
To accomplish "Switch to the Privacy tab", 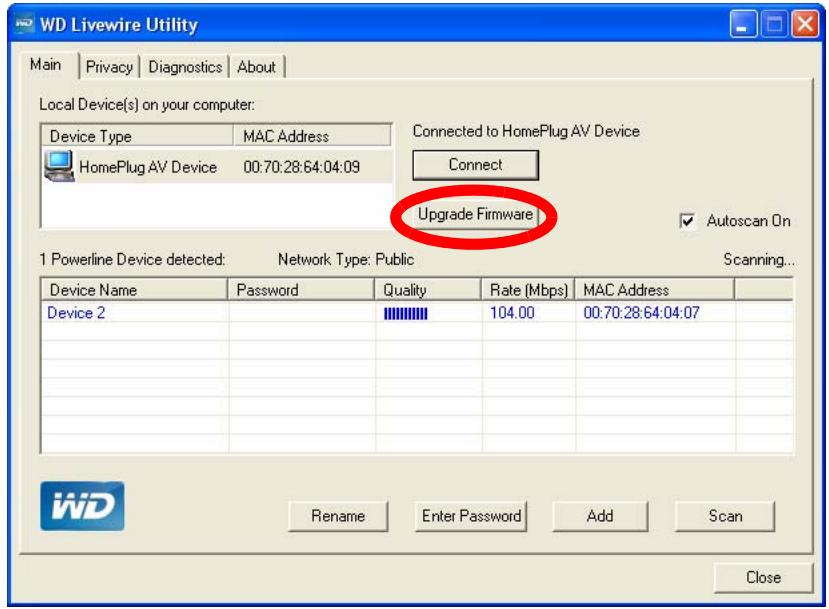I will click(x=109, y=67).
